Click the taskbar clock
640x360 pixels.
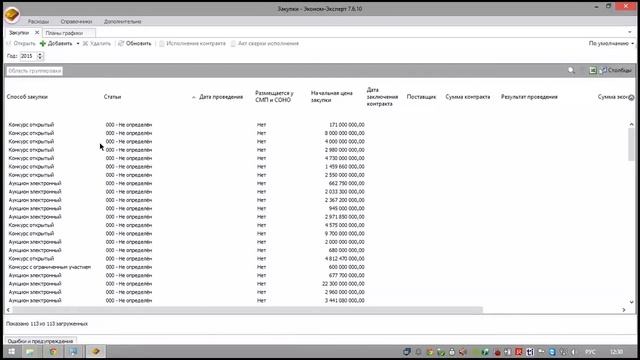[x=616, y=351]
